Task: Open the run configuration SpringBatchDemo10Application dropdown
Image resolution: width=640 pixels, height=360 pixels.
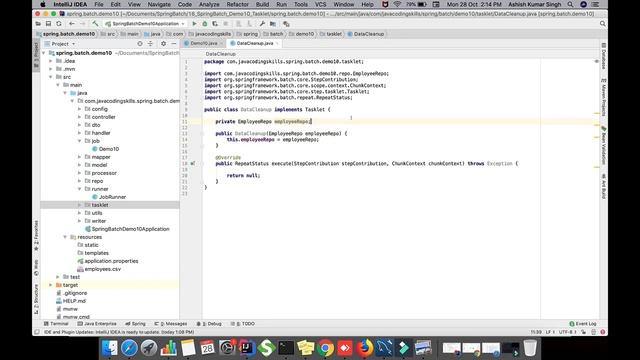Action: point(145,24)
